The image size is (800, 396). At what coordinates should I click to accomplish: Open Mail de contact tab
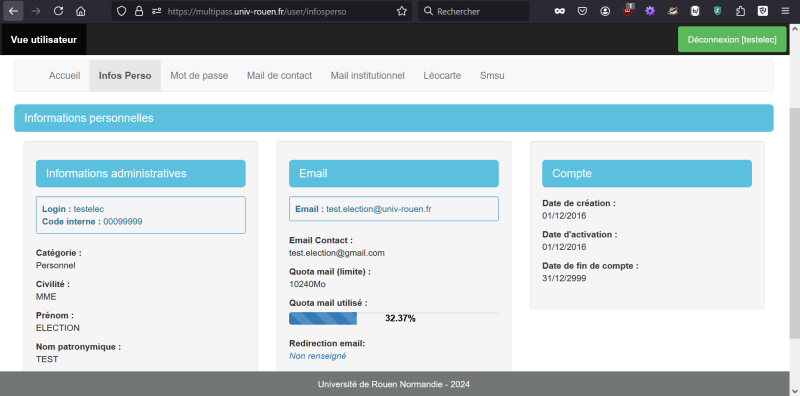click(280, 76)
